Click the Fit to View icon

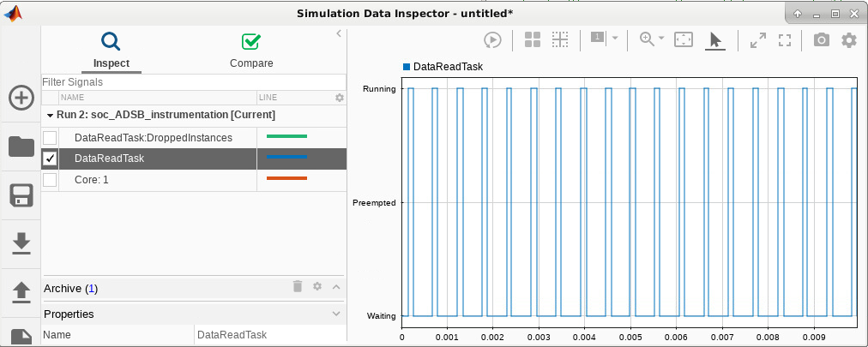(x=683, y=39)
